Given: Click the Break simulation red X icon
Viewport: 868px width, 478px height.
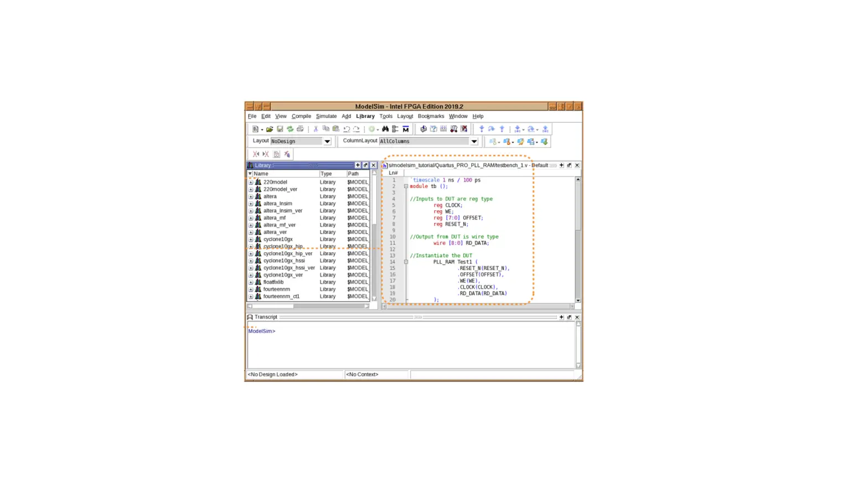Looking at the screenshot, I should (464, 129).
